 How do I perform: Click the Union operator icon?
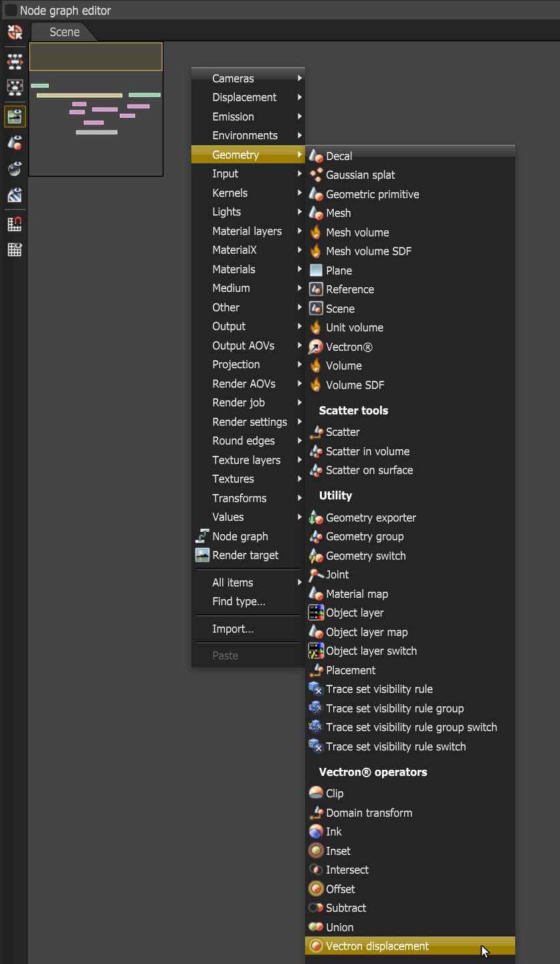tap(316, 927)
